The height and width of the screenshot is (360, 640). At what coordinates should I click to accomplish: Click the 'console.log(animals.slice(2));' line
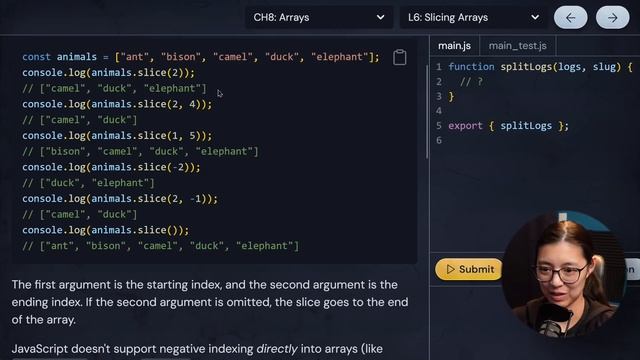coord(109,73)
